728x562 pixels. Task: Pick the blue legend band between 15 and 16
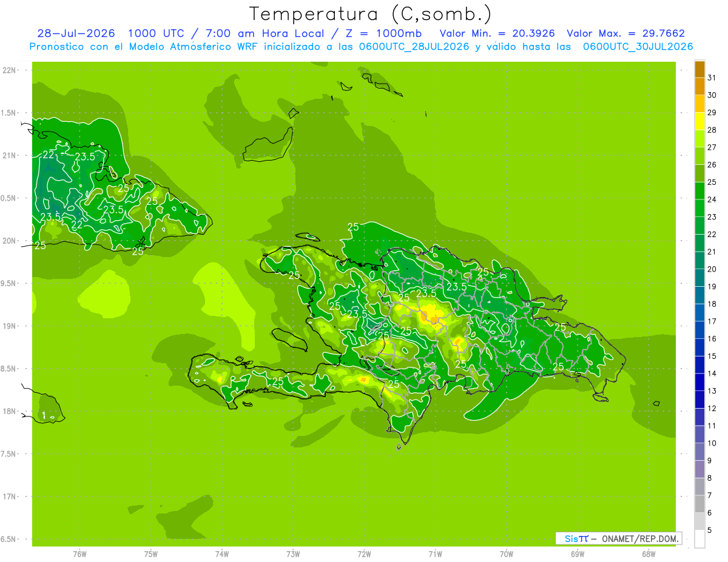[699, 347]
